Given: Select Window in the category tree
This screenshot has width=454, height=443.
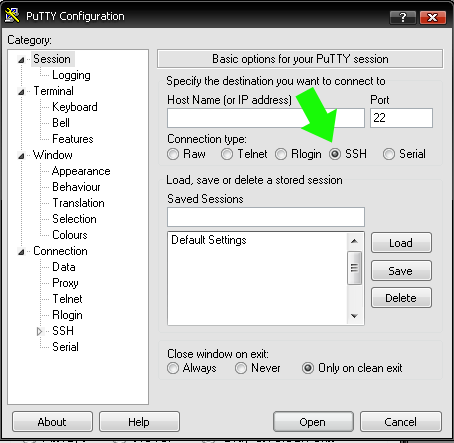Looking at the screenshot, I should pyautogui.click(x=53, y=155).
